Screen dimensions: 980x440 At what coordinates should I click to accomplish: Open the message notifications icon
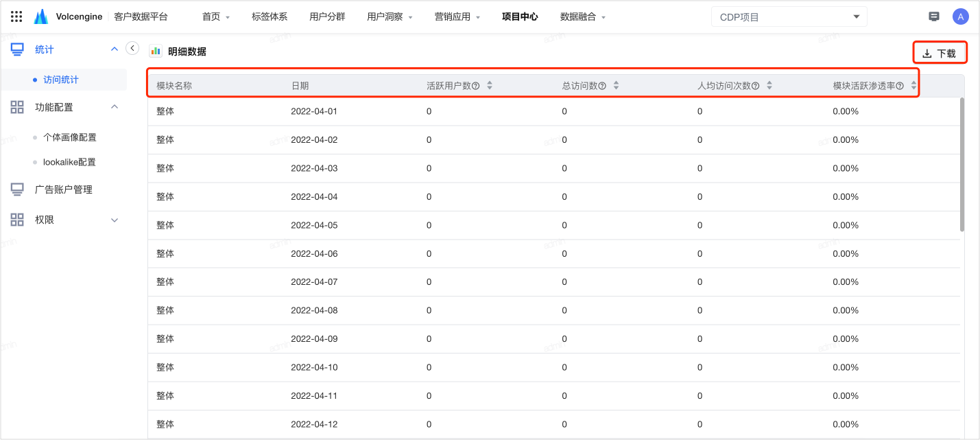pos(933,16)
